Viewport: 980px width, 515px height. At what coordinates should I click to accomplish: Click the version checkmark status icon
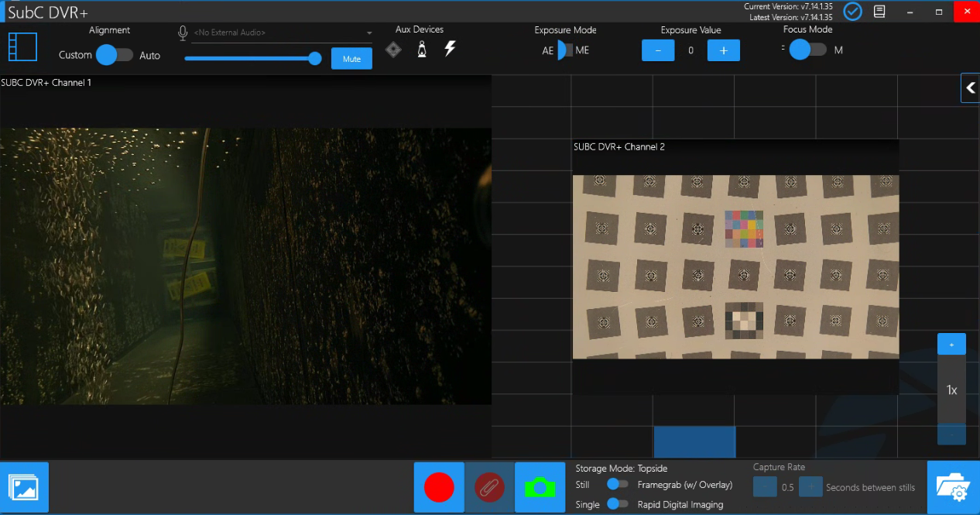[852, 12]
